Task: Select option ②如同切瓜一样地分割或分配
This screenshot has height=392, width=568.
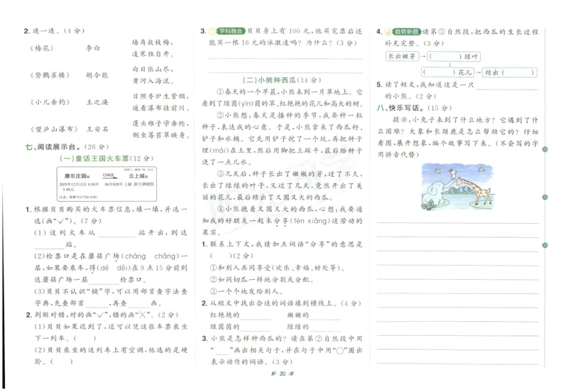Action: 261,280
